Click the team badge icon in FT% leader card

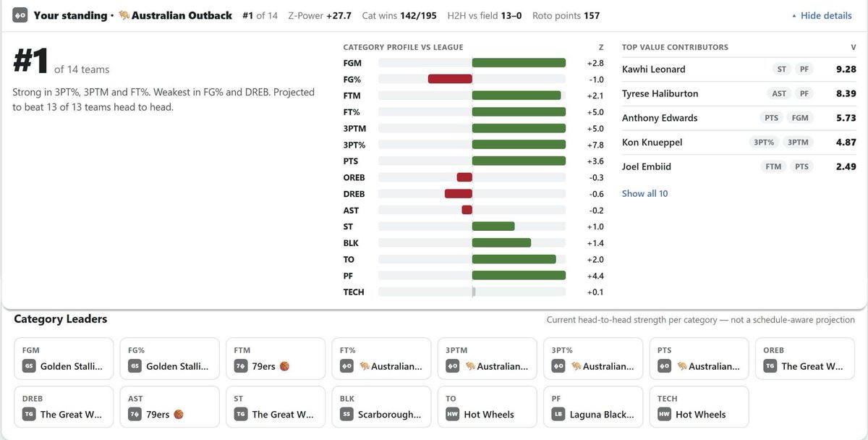pos(346,366)
